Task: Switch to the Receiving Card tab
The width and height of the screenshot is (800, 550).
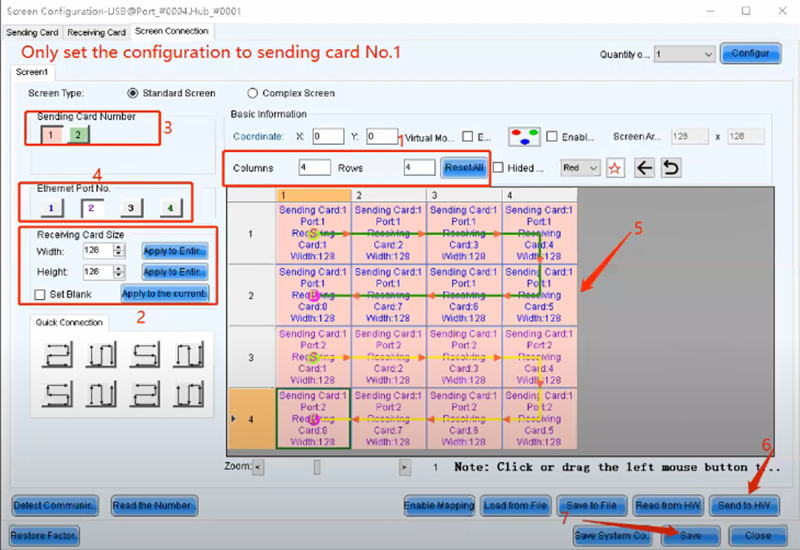Action: pyautogui.click(x=96, y=32)
